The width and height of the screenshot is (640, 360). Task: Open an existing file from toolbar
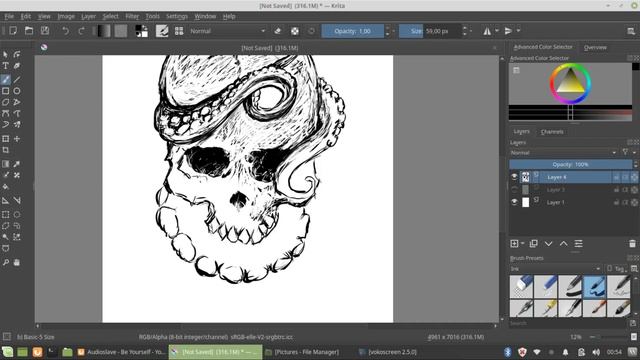29,31
